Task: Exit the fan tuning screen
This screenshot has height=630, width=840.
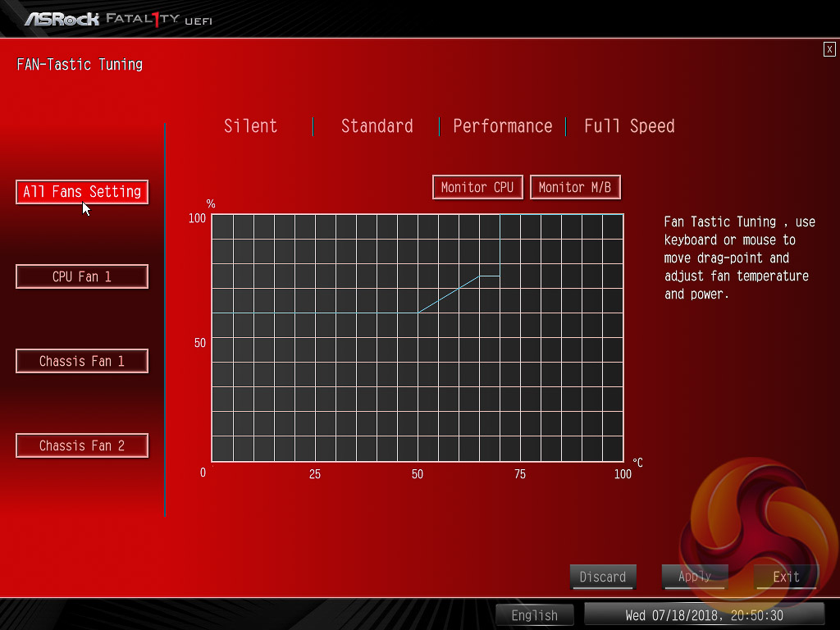Action: [x=786, y=577]
